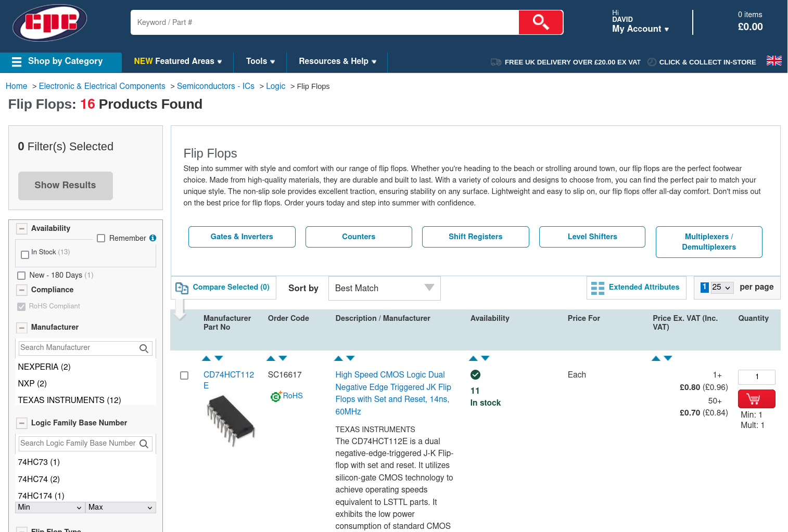788x532 pixels.
Task: Click the CPC logo
Action: click(49, 22)
